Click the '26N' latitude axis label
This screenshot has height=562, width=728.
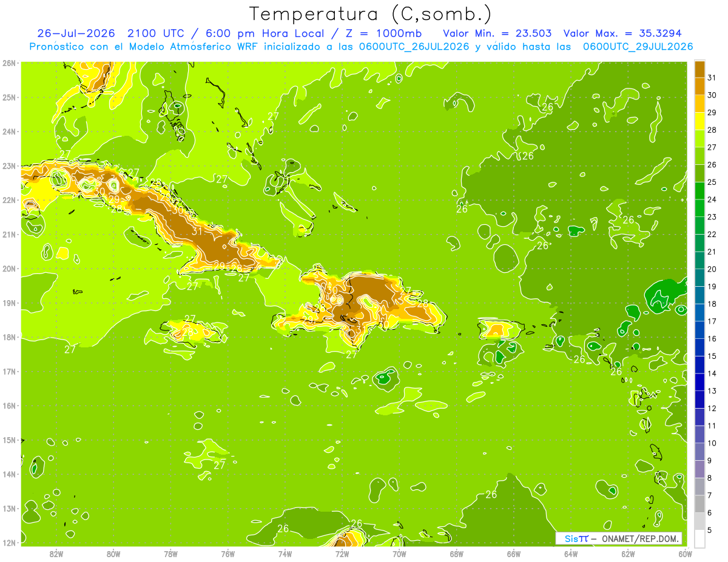(x=9, y=63)
